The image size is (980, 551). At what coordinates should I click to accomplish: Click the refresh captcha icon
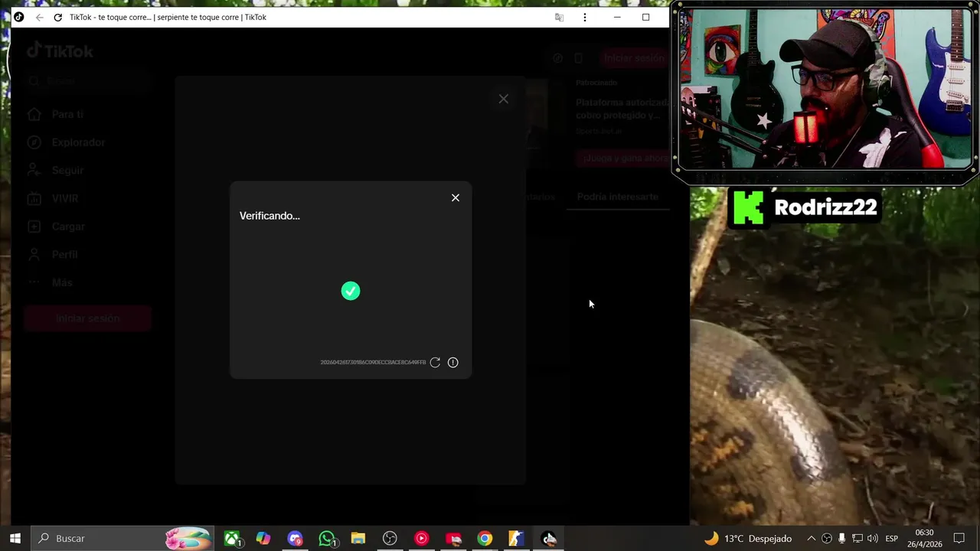[x=435, y=362]
